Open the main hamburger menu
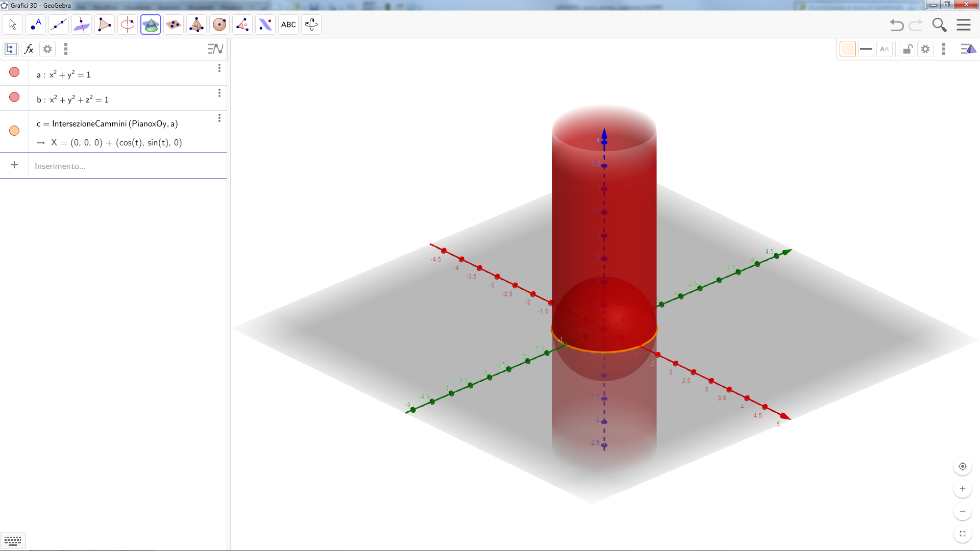The image size is (980, 551). (x=964, y=24)
